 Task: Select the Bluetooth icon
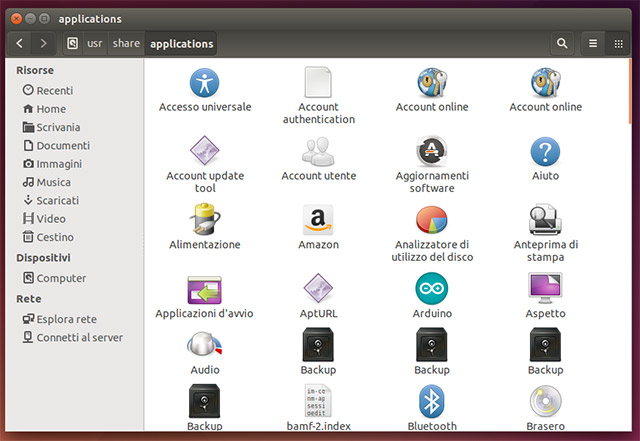pyautogui.click(x=432, y=401)
